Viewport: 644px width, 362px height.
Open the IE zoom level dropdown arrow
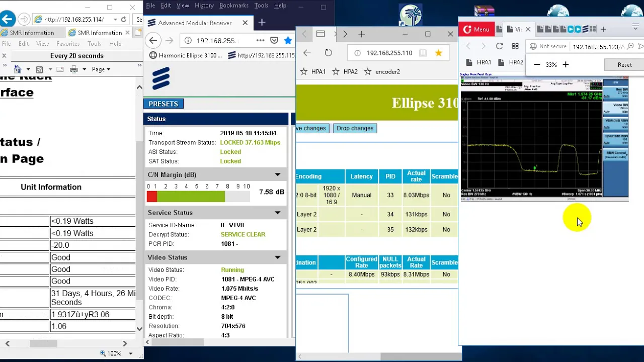point(130,353)
